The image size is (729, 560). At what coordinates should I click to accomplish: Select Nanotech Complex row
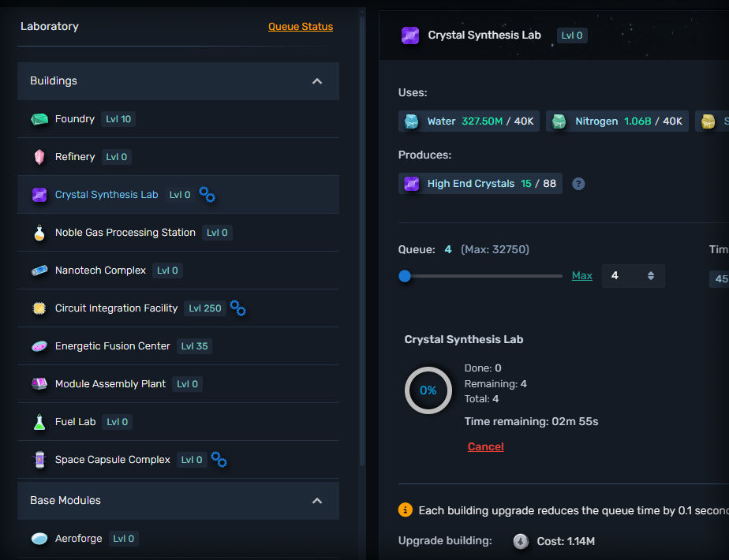point(178,271)
